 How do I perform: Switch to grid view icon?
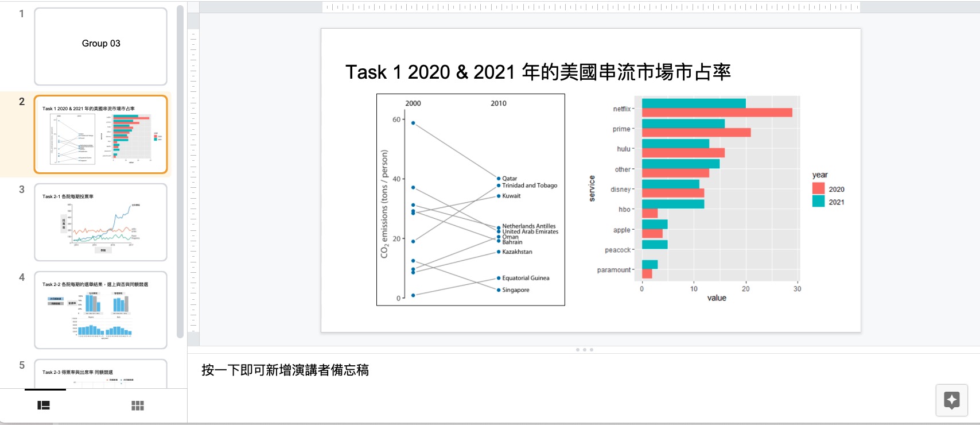pyautogui.click(x=138, y=405)
